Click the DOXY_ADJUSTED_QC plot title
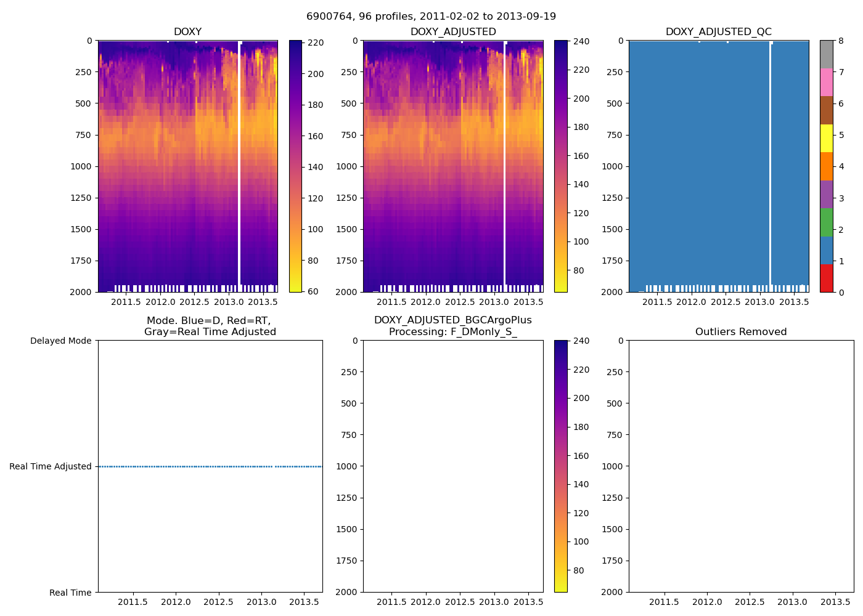 point(718,32)
